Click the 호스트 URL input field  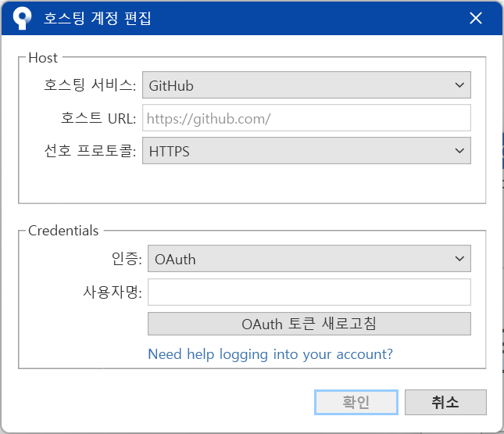(306, 118)
